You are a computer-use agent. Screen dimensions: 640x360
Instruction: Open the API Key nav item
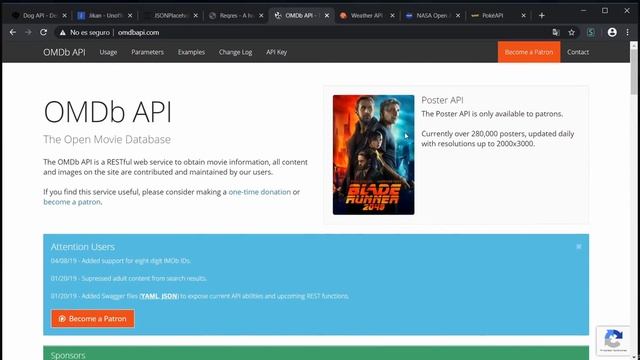276,52
